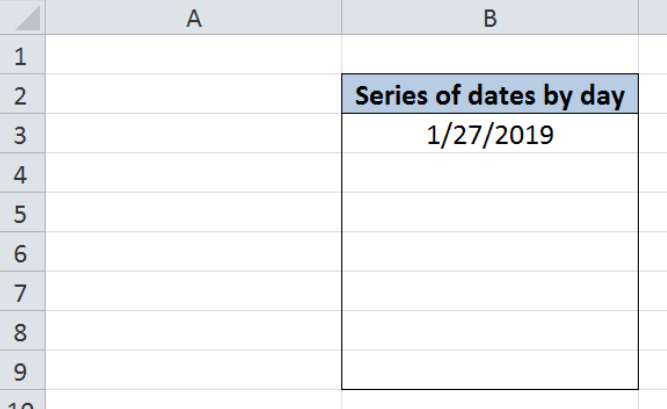Select column A header
This screenshot has width=667, height=409.
pyautogui.click(x=194, y=17)
